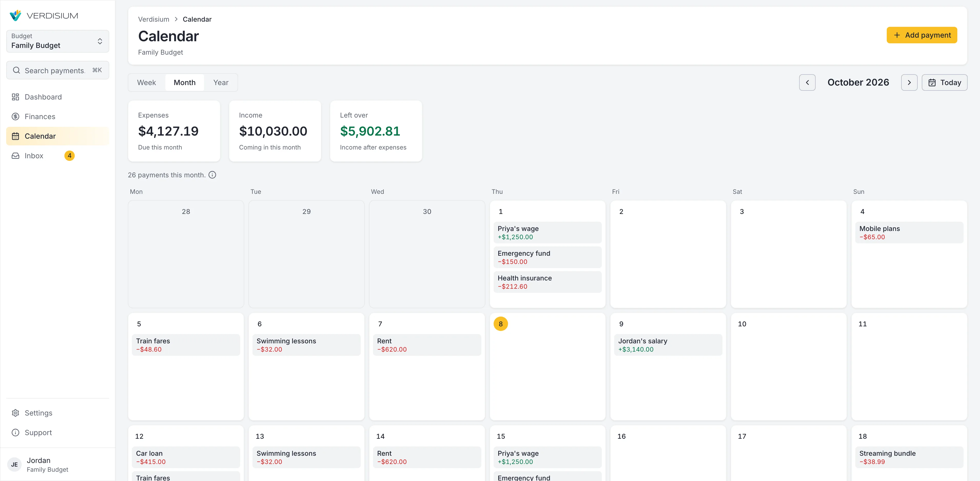
Task: Go to previous month with left chevron
Action: 807,82
